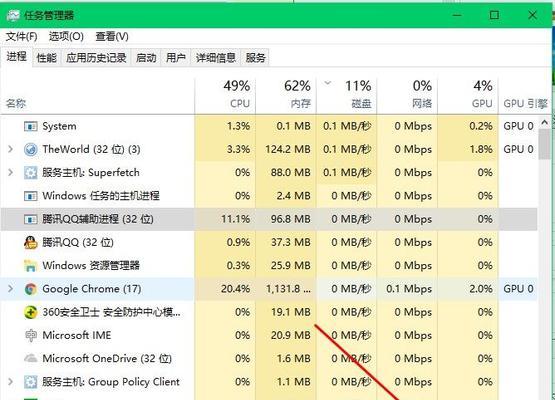Click the Task Manager title bar icon
This screenshot has height=400, width=555.
point(13,15)
